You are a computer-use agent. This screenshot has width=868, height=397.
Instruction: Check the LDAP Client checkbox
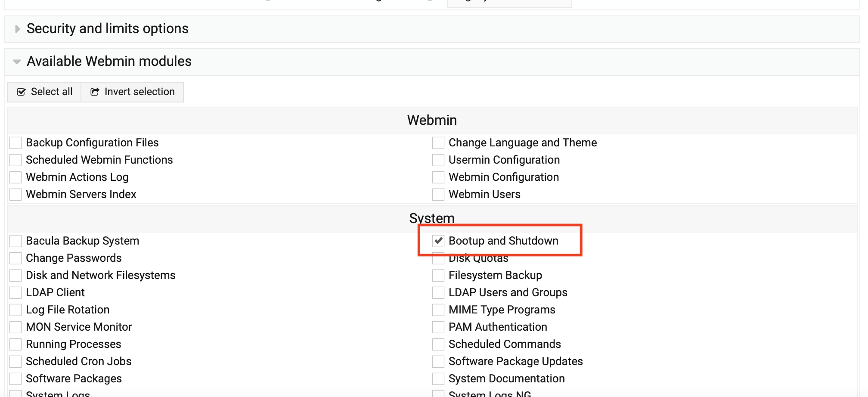click(15, 292)
